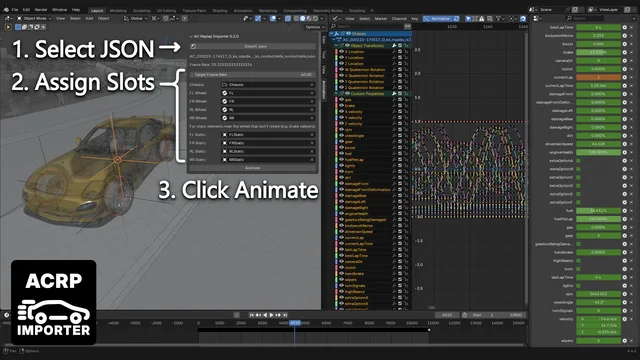Click the Target Frame Rate slider field

pyautogui.click(x=253, y=75)
